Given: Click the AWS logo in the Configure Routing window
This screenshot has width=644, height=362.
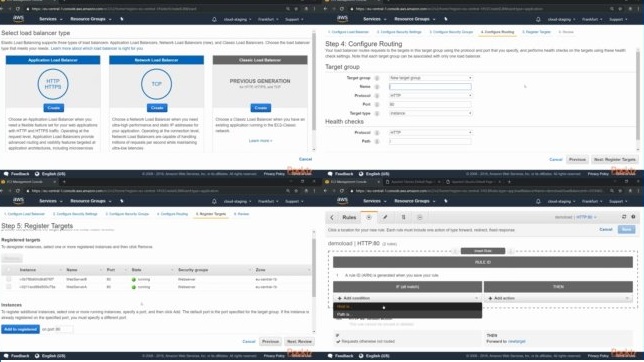Looking at the screenshot, I should coord(343,18).
